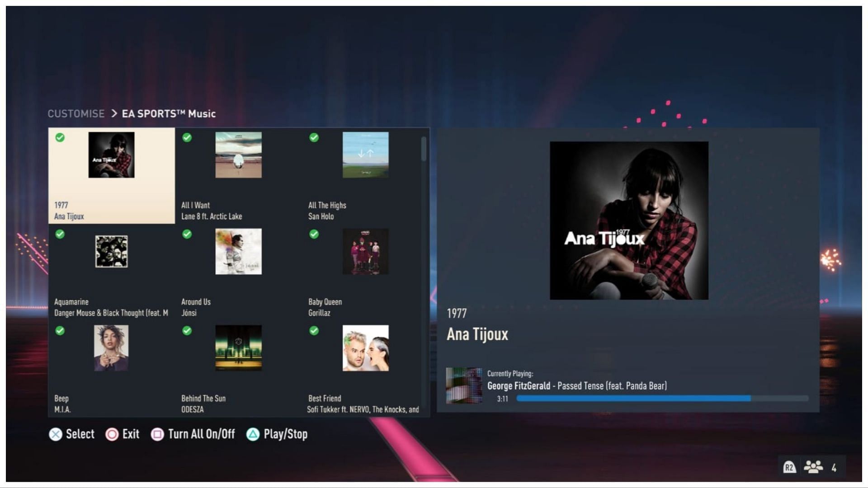Click the breadcrumb arrow after CUSTOMISE
This screenshot has width=868, height=488.
pyautogui.click(x=114, y=113)
